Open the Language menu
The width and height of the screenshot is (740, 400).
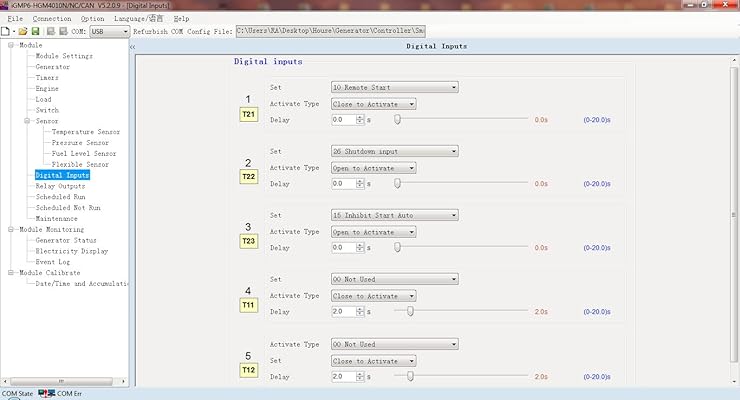click(x=138, y=18)
